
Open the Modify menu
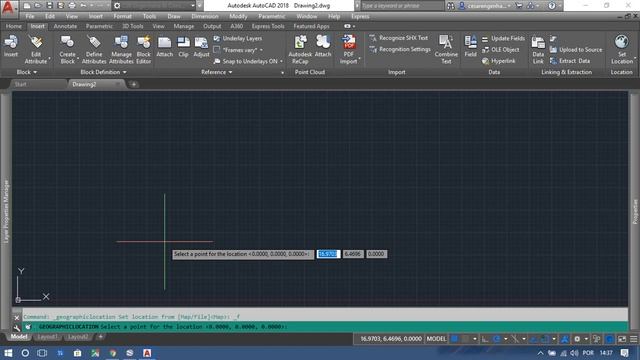point(238,16)
